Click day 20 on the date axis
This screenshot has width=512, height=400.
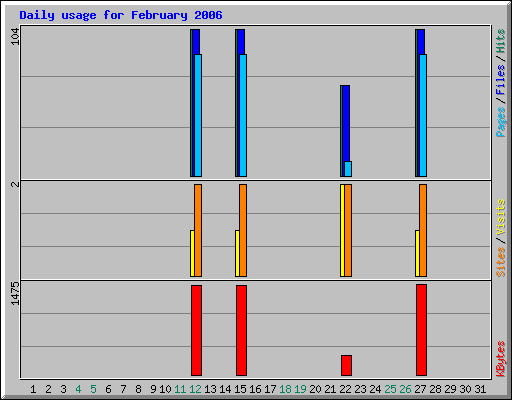(x=315, y=389)
